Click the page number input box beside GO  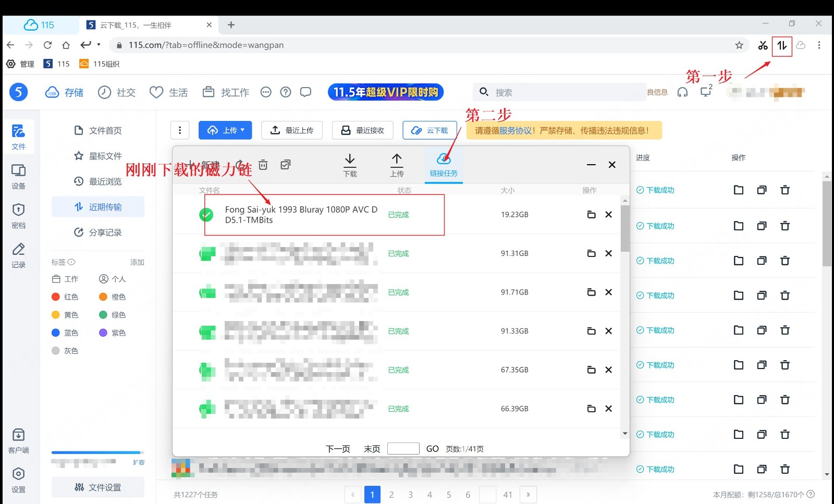coord(403,449)
